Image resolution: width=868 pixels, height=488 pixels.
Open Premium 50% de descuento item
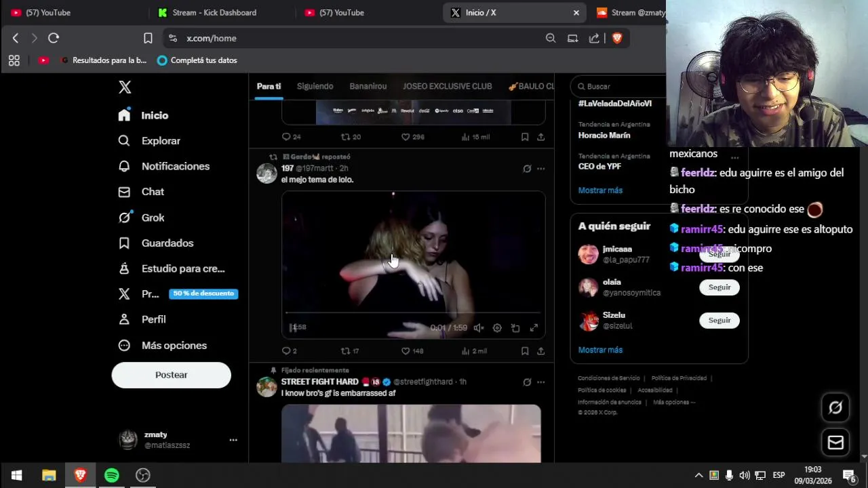tap(178, 294)
